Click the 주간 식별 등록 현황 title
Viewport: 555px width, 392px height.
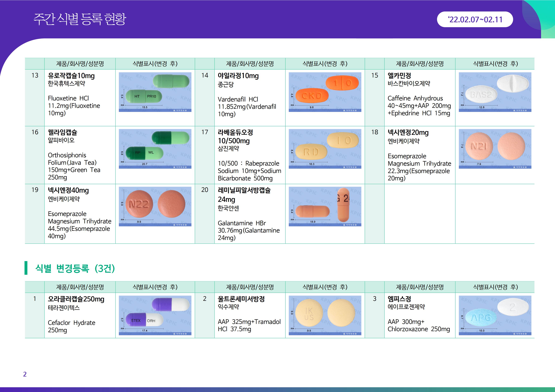(80, 19)
